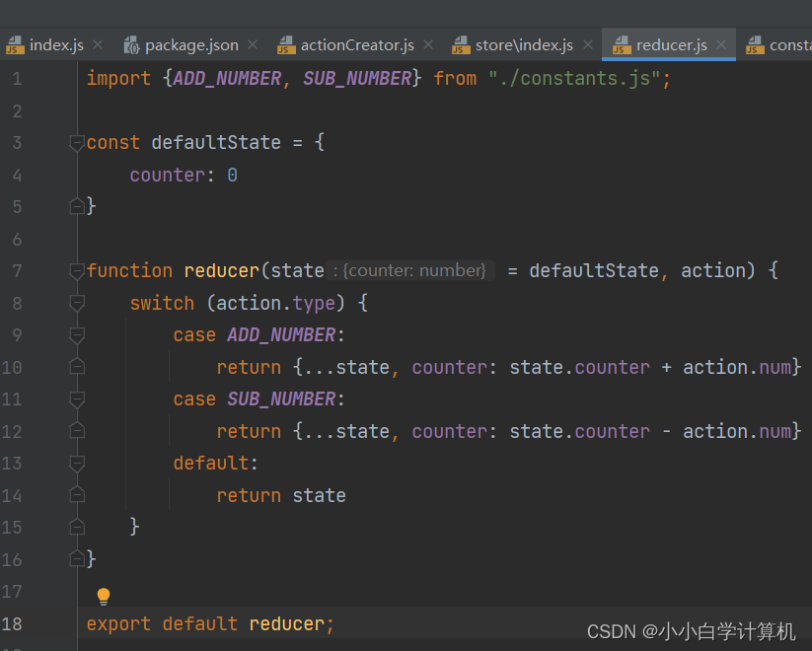Fold the default block on line 13
This screenshot has height=651, width=812.
tap(77, 463)
